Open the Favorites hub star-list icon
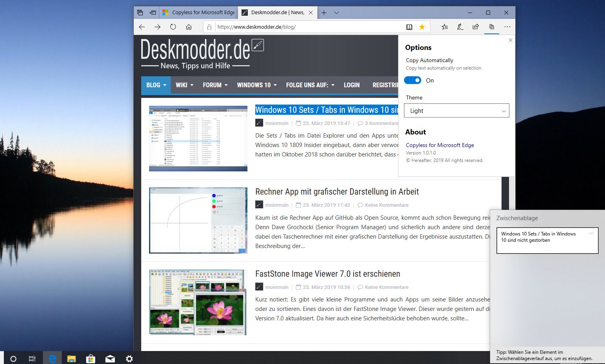 point(445,27)
